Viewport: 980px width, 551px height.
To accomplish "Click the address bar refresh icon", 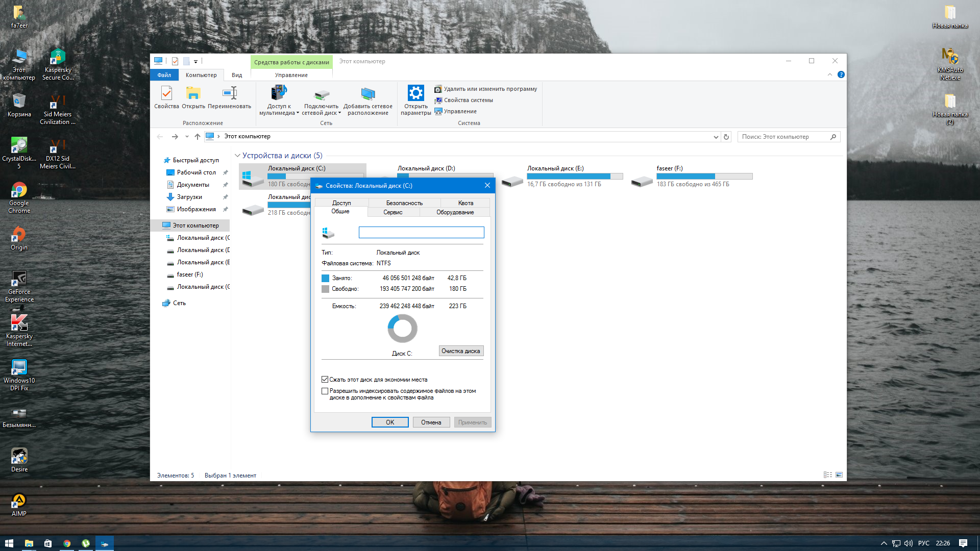I will [726, 137].
